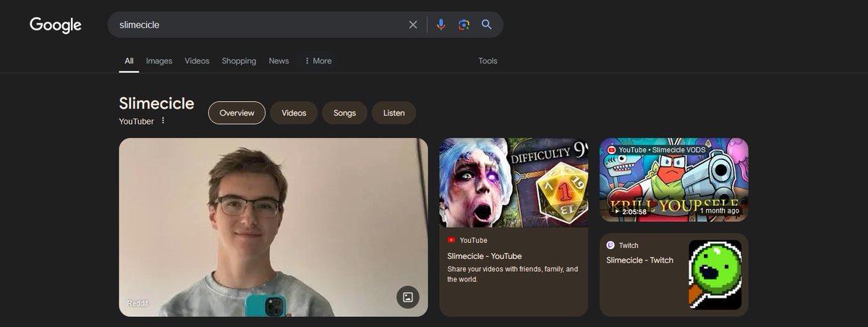Screen dimensions: 868x327
Task: Switch to the Videos tab
Action: click(197, 61)
